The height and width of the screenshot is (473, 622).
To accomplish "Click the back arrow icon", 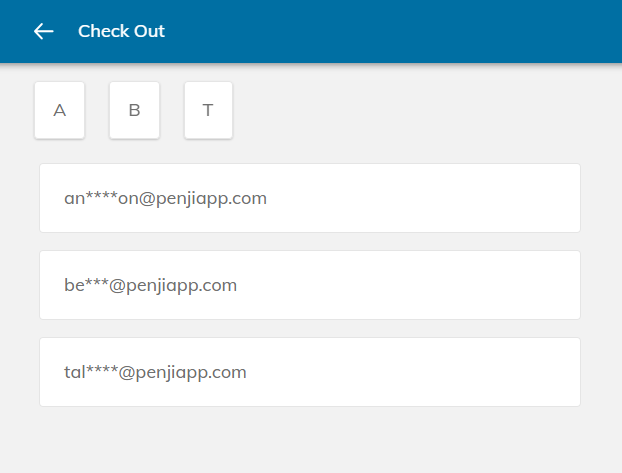I will click(43, 31).
